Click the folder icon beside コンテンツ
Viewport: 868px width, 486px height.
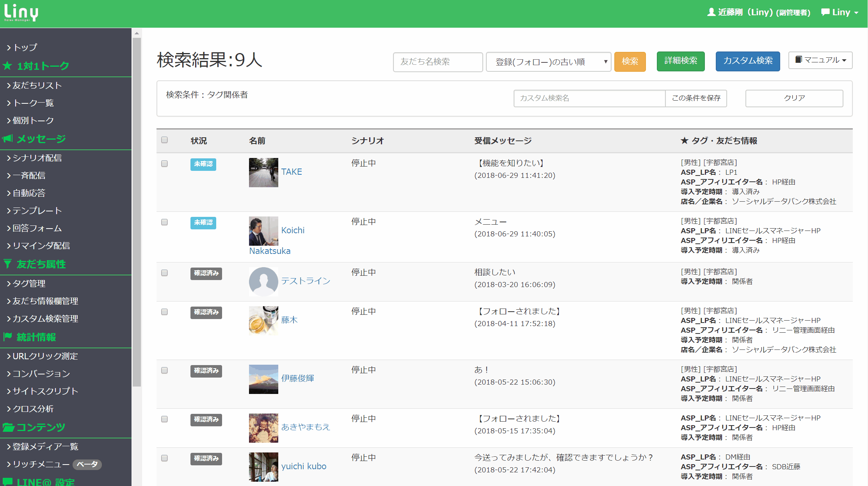(x=8, y=427)
